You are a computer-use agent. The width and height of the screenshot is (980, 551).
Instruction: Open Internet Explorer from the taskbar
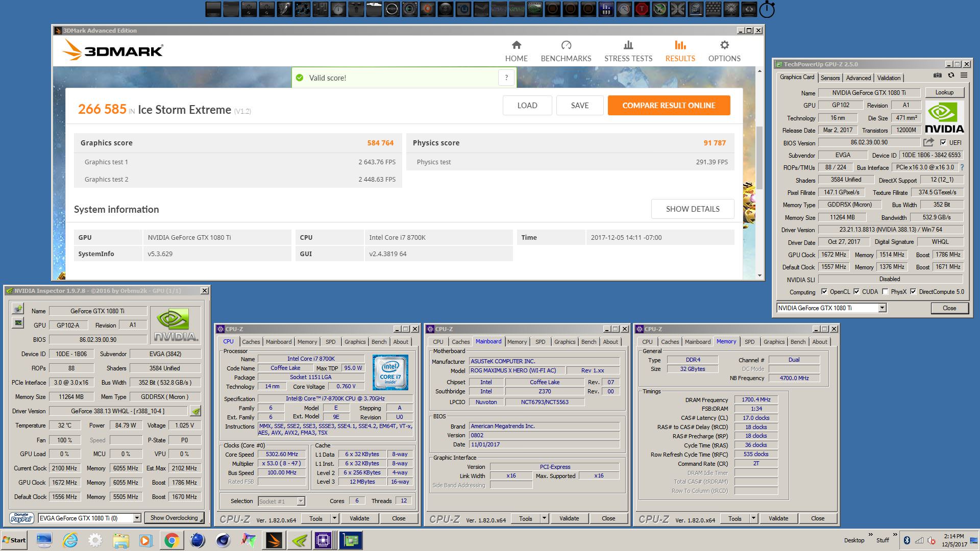click(x=70, y=540)
